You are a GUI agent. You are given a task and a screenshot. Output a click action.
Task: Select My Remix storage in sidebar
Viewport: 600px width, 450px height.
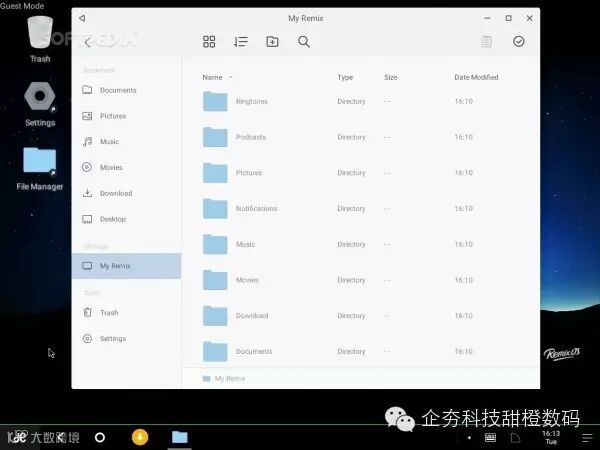coord(127,266)
